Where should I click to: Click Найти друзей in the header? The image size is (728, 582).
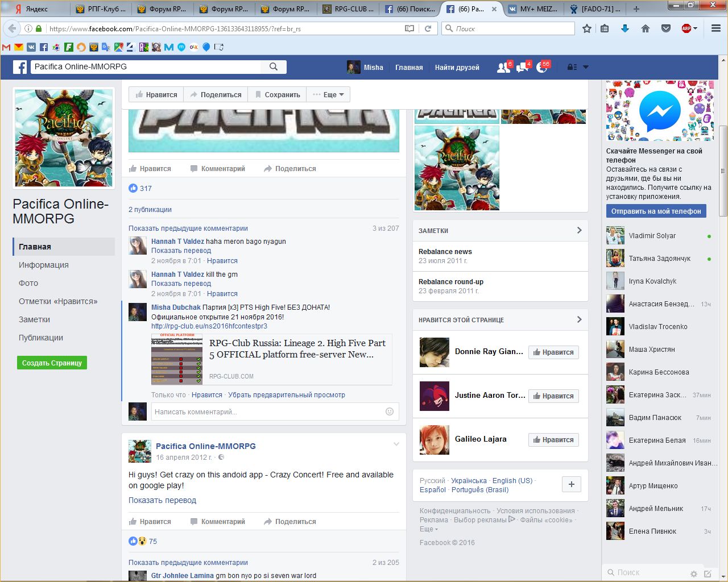pos(457,67)
